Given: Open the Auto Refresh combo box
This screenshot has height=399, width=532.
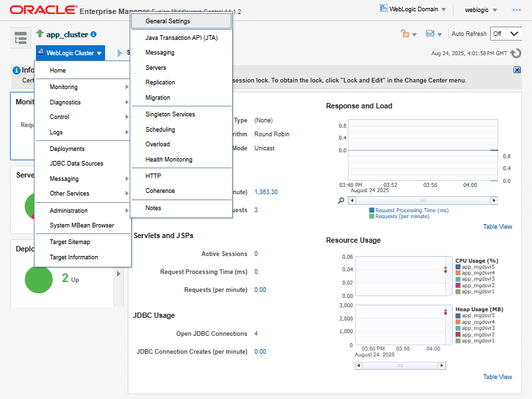Looking at the screenshot, I should click(x=506, y=34).
